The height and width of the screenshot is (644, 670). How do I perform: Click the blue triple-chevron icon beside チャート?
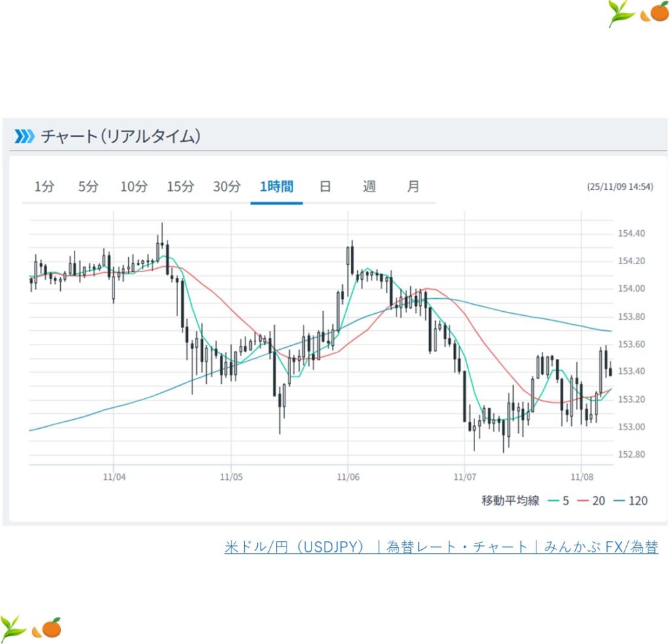pyautogui.click(x=24, y=136)
